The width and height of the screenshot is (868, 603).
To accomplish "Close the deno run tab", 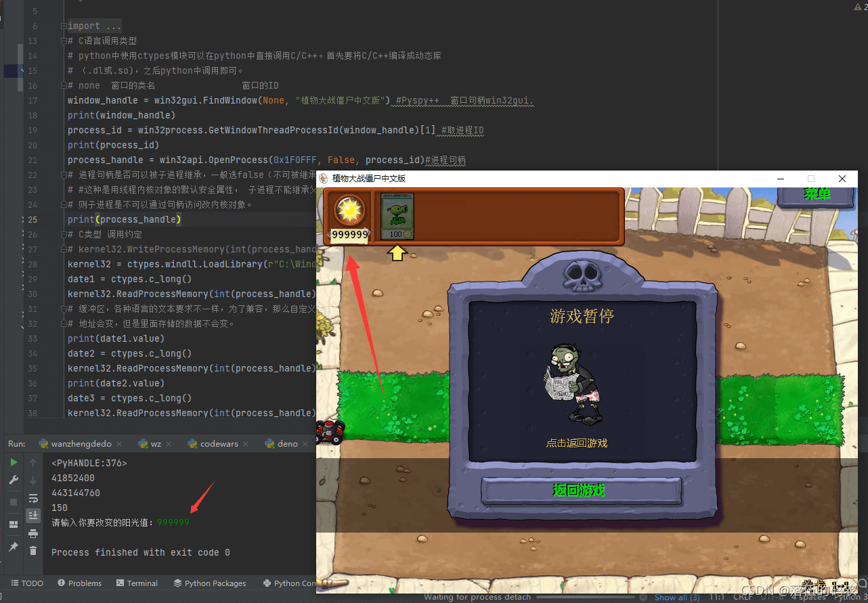I will tap(306, 444).
